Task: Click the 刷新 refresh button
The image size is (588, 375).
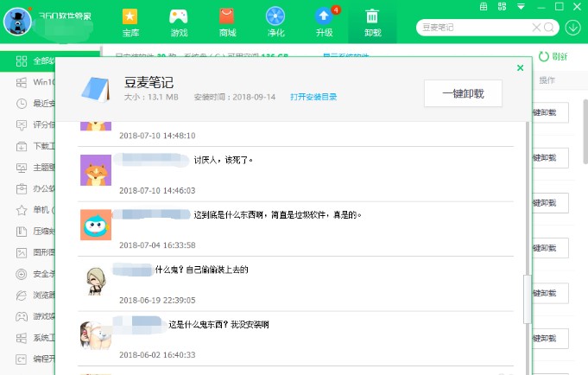Action: click(553, 57)
